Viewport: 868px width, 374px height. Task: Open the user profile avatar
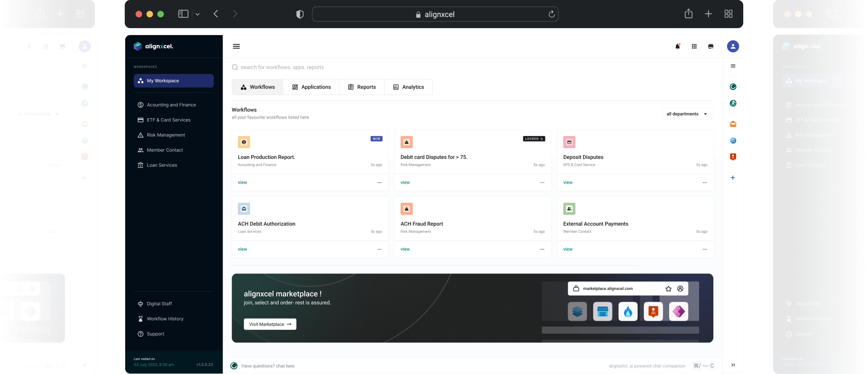(732, 46)
